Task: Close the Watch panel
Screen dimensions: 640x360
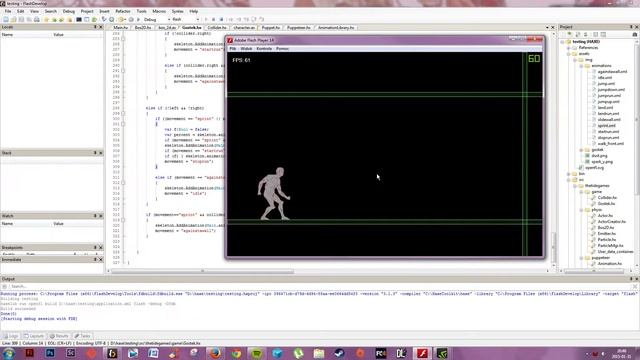Action: point(101,216)
